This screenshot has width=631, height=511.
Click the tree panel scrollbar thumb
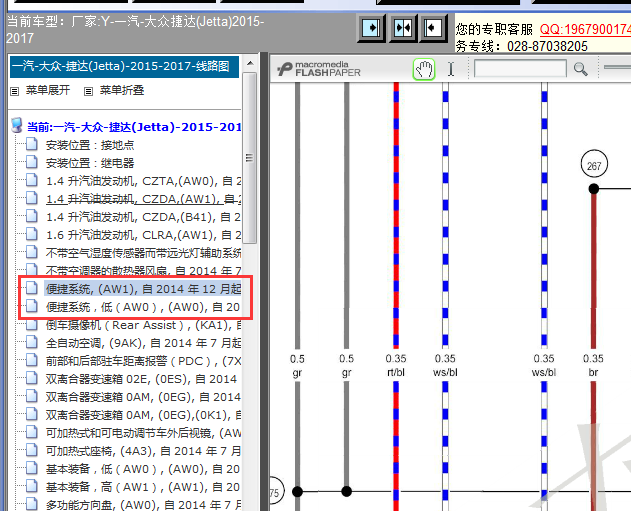point(250,158)
